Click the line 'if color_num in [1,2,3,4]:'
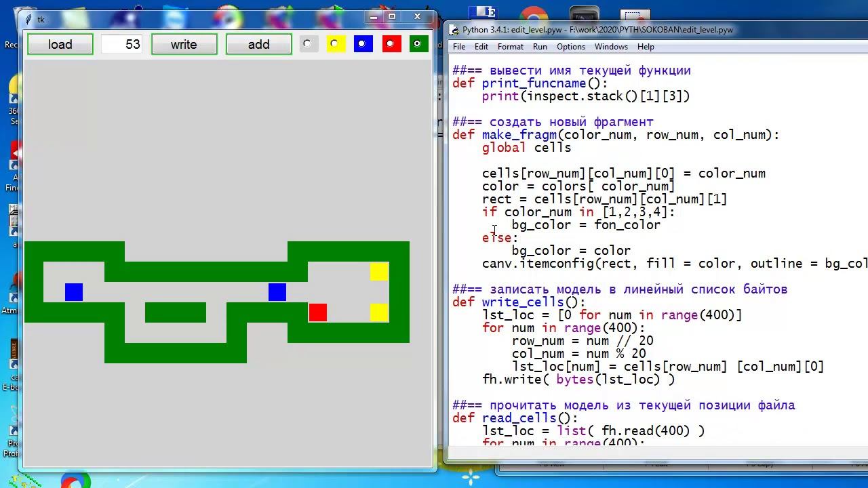 [578, 212]
